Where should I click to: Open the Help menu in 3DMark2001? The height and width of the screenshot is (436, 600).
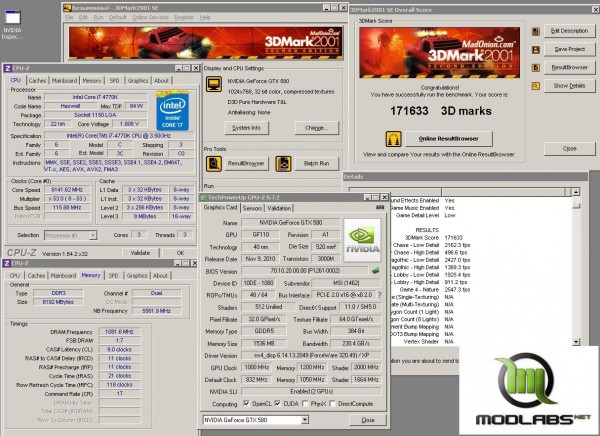(205, 18)
